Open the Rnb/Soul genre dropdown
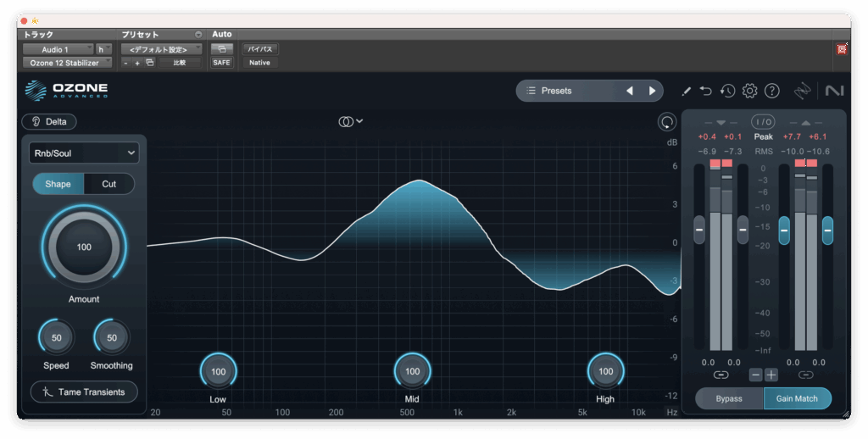The height and width of the screenshot is (439, 868). pos(83,153)
